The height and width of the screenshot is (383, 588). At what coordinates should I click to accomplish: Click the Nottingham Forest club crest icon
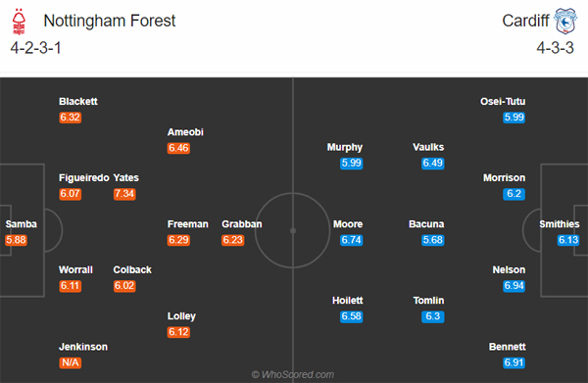point(19,22)
